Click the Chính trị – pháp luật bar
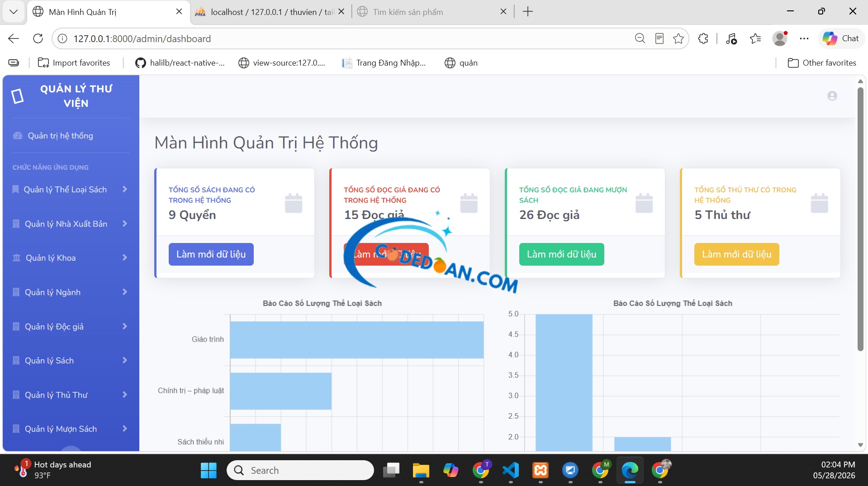Screen dimensions: 868x486 (281, 391)
